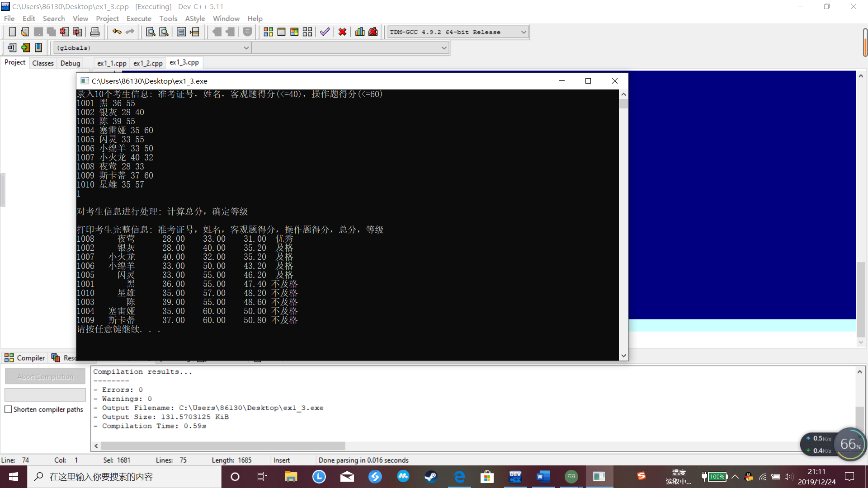868x488 pixels.
Task: Click the Compile four-squares icon
Action: point(268,32)
